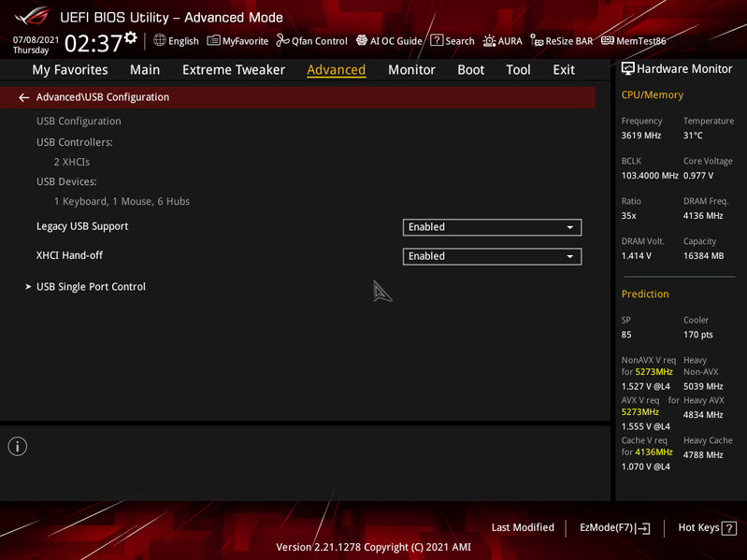Open AURA lighting icon
747x560 pixels.
pyautogui.click(x=489, y=41)
